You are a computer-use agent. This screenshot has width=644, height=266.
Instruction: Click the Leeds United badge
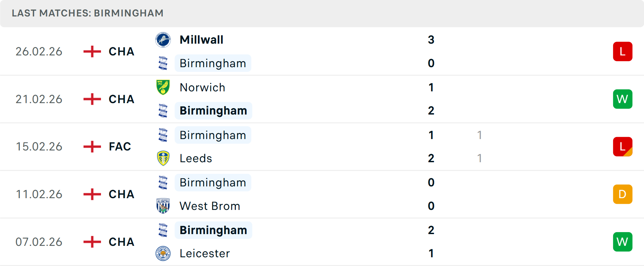point(163,158)
